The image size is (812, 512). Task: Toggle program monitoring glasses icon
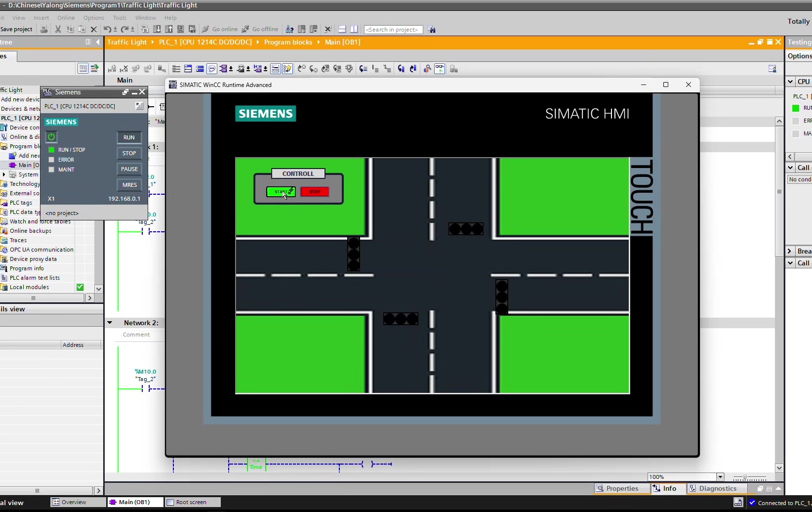tap(440, 69)
